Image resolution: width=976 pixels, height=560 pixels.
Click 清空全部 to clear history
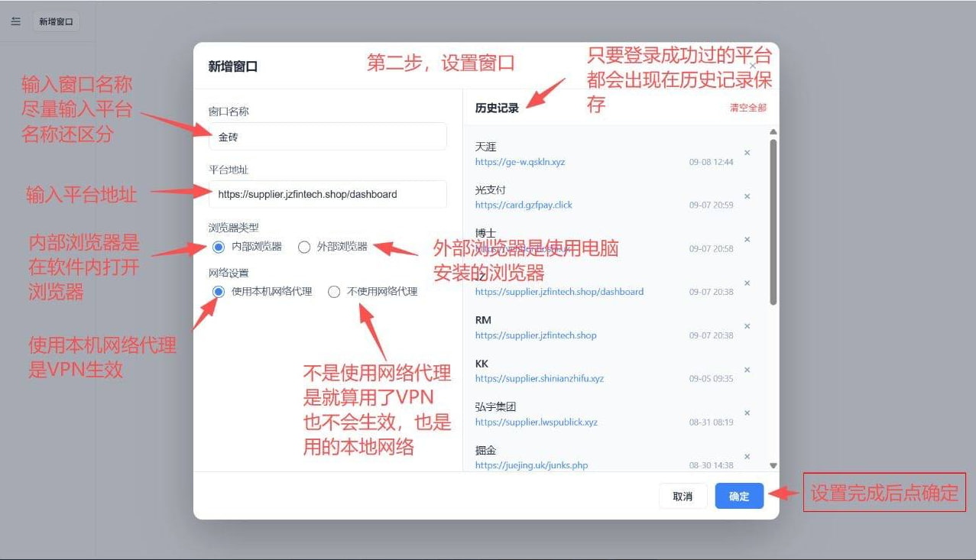coord(747,108)
